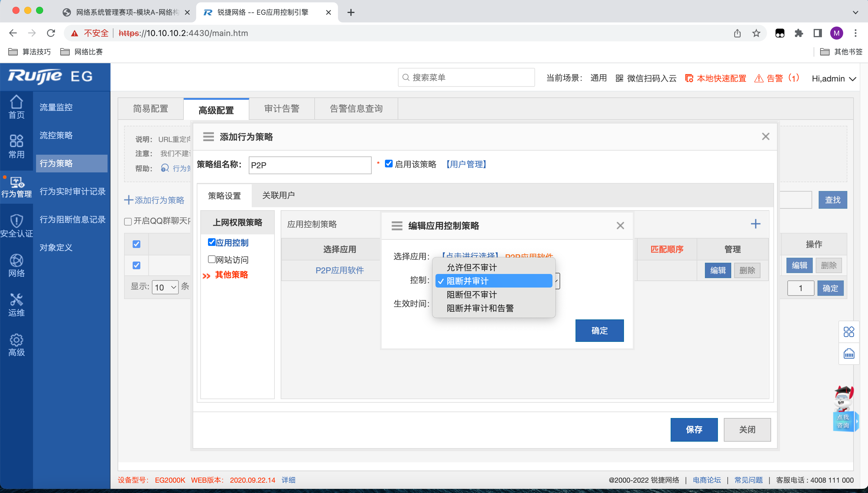The width and height of the screenshot is (868, 493).
Task: Open 流控策略 menu item
Action: pyautogui.click(x=56, y=136)
